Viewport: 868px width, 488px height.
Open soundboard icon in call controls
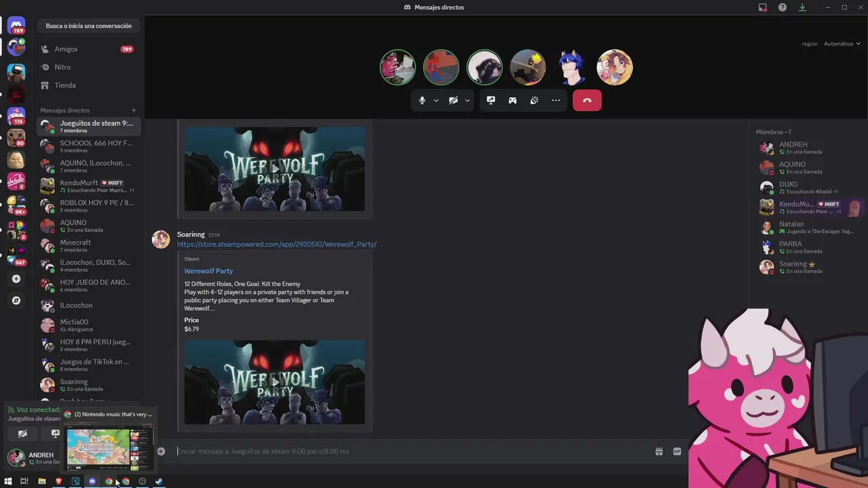coord(534,100)
